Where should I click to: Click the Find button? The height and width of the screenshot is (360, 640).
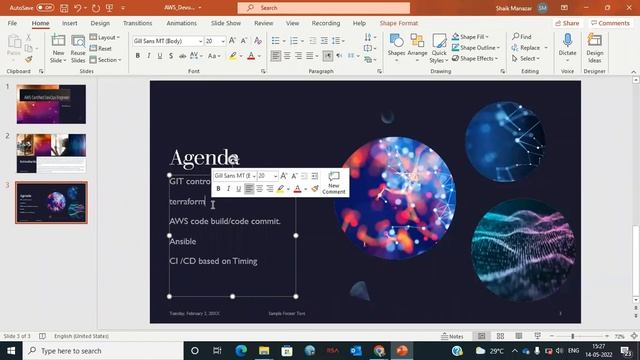tap(522, 37)
